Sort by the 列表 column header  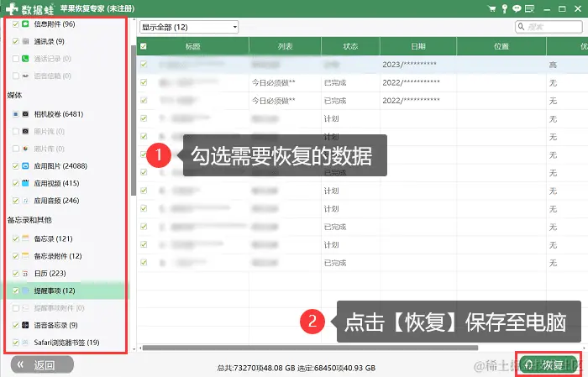pyautogui.click(x=285, y=46)
